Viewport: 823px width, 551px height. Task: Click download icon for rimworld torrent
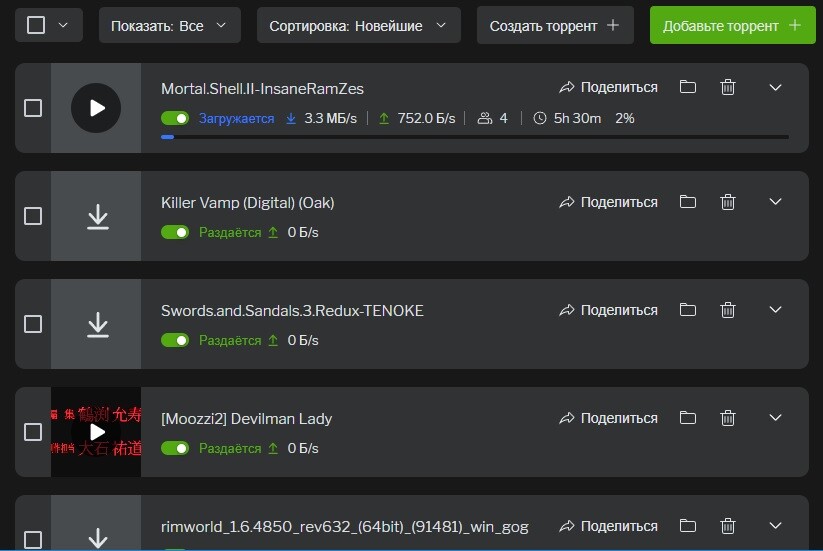98,537
